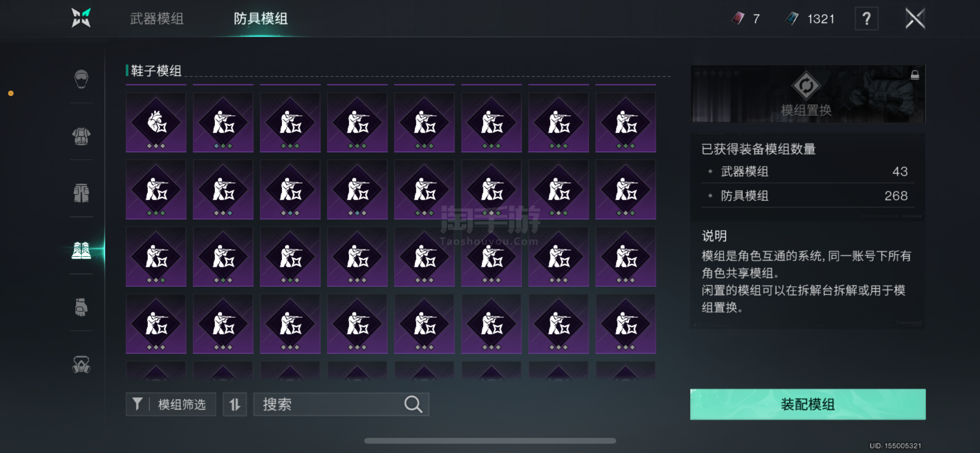This screenshot has height=453, width=980.
Task: Select the gloves module category icon
Action: click(x=81, y=307)
